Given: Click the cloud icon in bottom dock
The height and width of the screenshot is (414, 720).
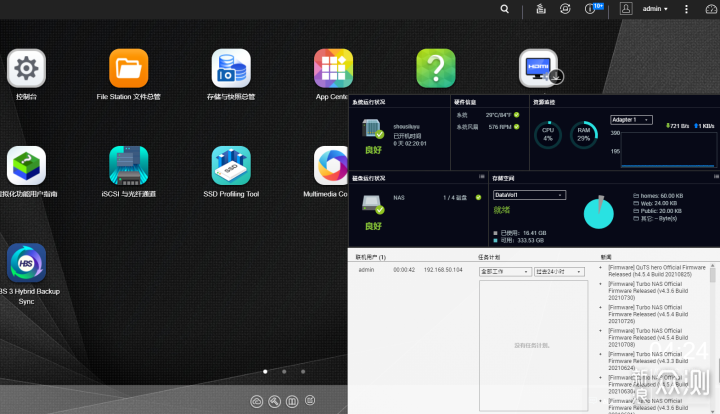Looking at the screenshot, I should [257, 402].
